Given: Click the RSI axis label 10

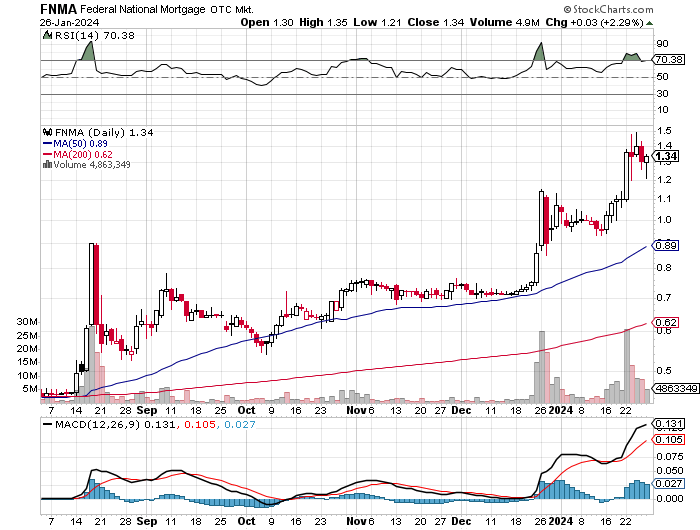Looking at the screenshot, I should 662,110.
